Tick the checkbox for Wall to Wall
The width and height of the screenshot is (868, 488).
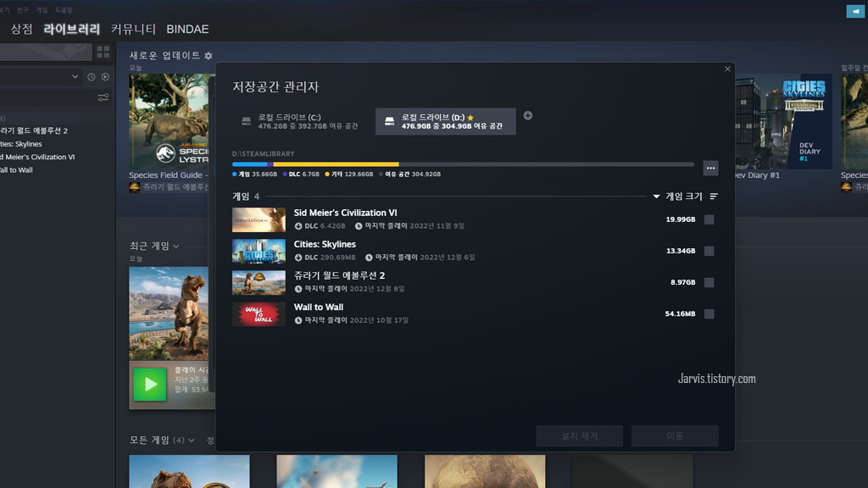point(709,313)
